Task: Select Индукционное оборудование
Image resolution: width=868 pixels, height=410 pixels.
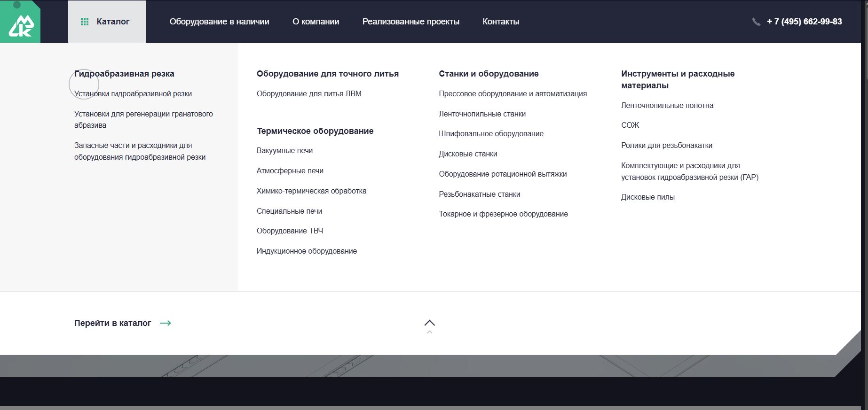Action: tap(307, 251)
